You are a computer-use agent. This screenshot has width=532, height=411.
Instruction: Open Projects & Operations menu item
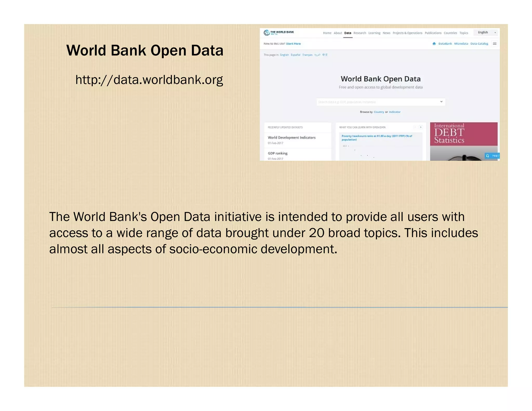407,33
